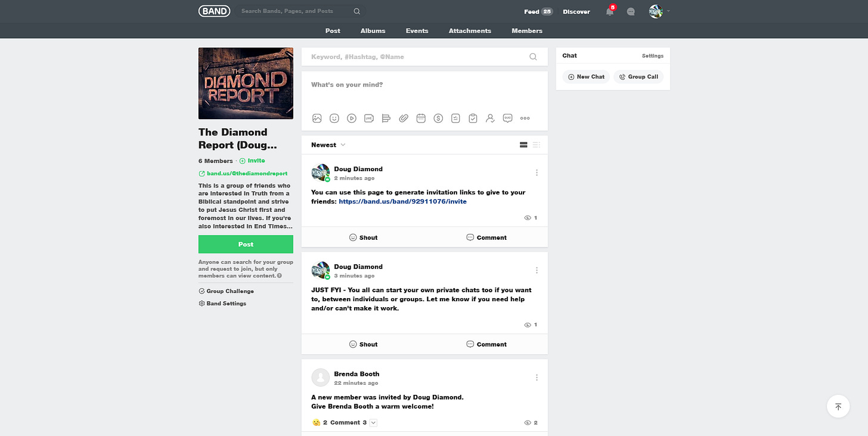Click Brenda Booth's avatar

[321, 378]
